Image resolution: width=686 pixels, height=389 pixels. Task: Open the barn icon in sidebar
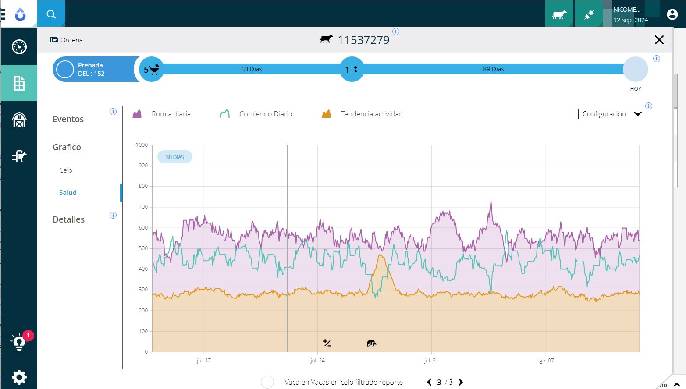pos(19,119)
